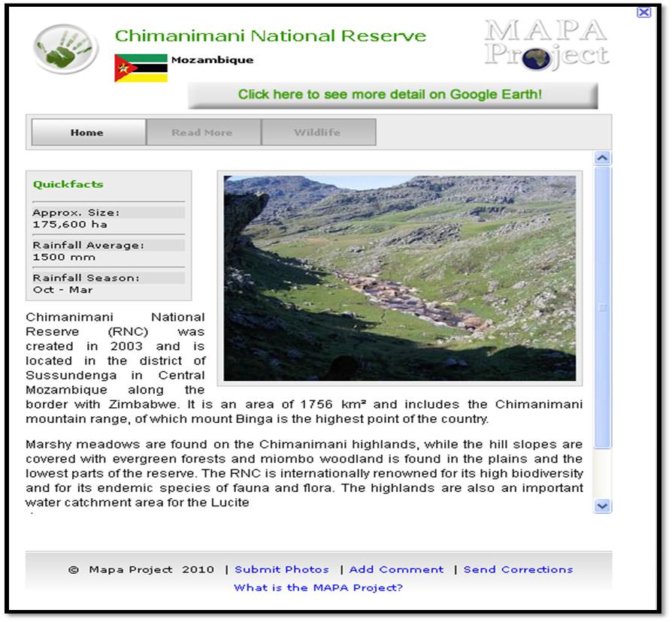Click the scrollbar up arrow

coord(602,158)
